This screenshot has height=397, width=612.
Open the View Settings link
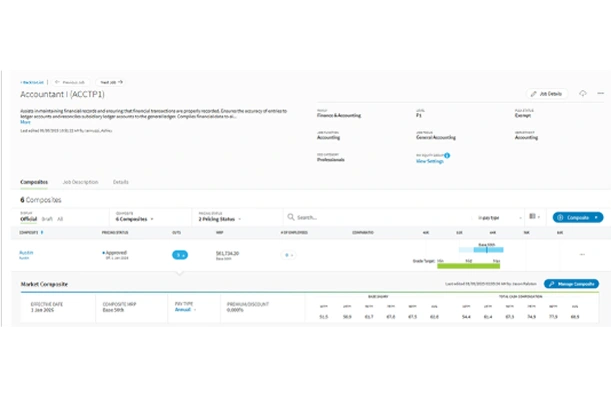pos(430,161)
